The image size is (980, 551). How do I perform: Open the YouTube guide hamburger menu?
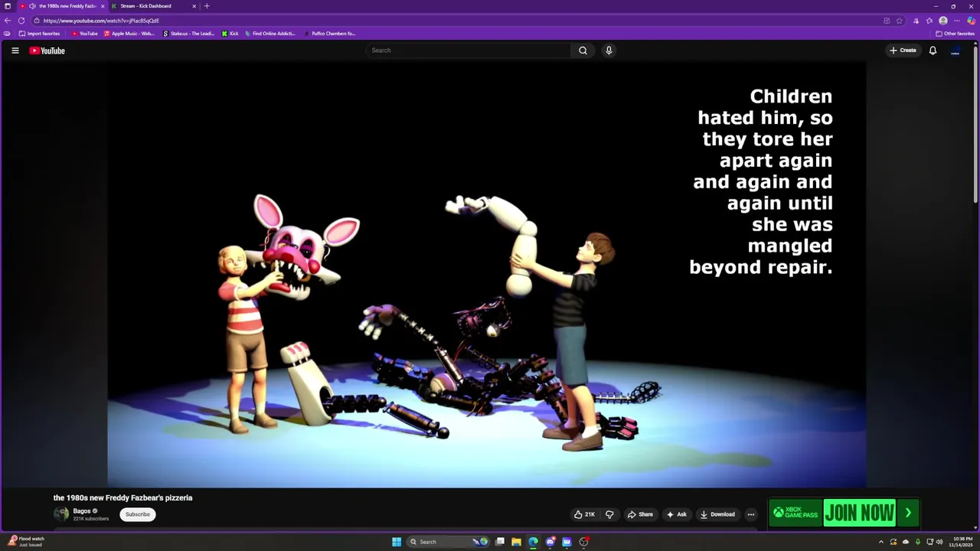[x=15, y=51]
